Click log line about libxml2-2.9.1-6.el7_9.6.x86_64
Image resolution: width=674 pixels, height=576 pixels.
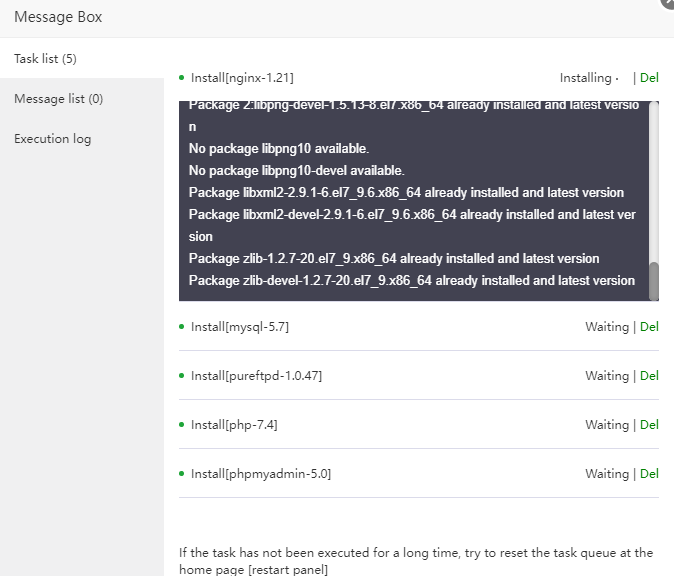(x=406, y=193)
